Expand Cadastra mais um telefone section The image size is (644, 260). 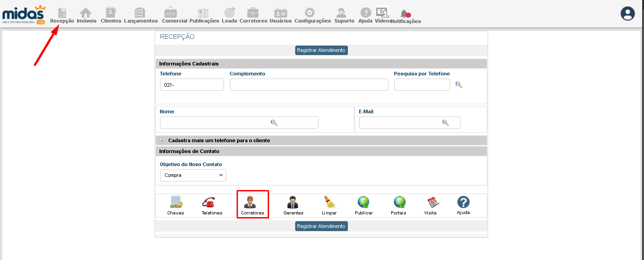click(162, 140)
